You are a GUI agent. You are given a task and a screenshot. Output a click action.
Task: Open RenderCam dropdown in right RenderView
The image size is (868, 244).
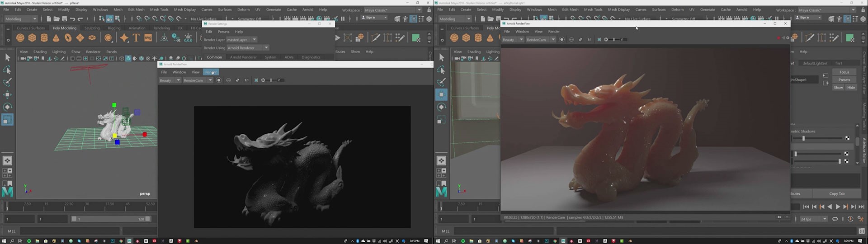pos(540,39)
